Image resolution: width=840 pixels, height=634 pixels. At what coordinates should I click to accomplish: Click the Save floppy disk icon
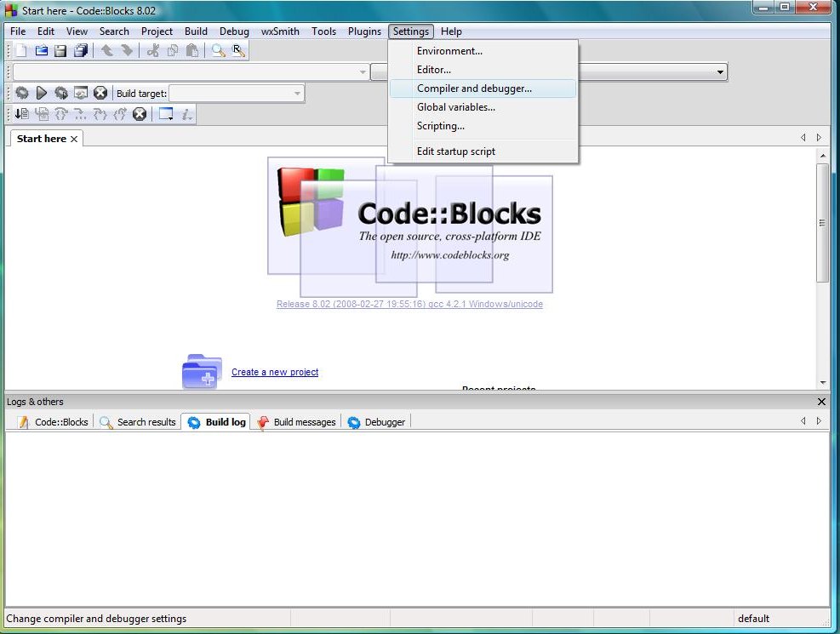click(x=60, y=51)
